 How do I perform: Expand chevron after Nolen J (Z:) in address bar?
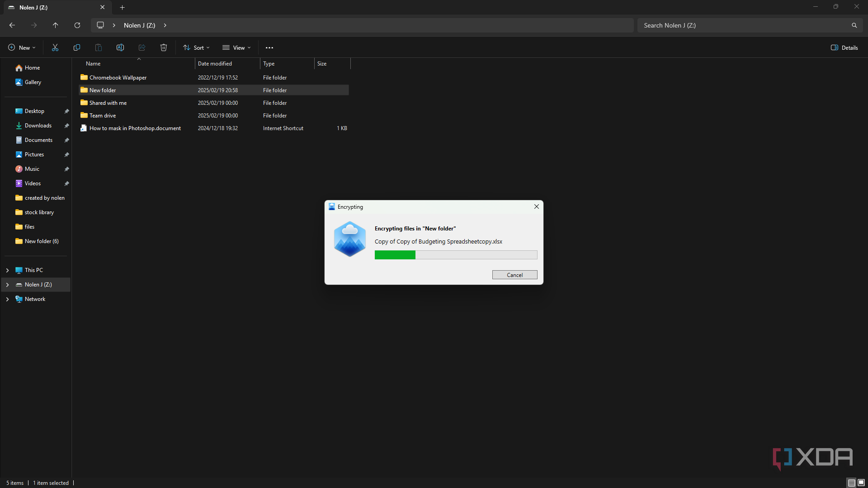coord(165,25)
